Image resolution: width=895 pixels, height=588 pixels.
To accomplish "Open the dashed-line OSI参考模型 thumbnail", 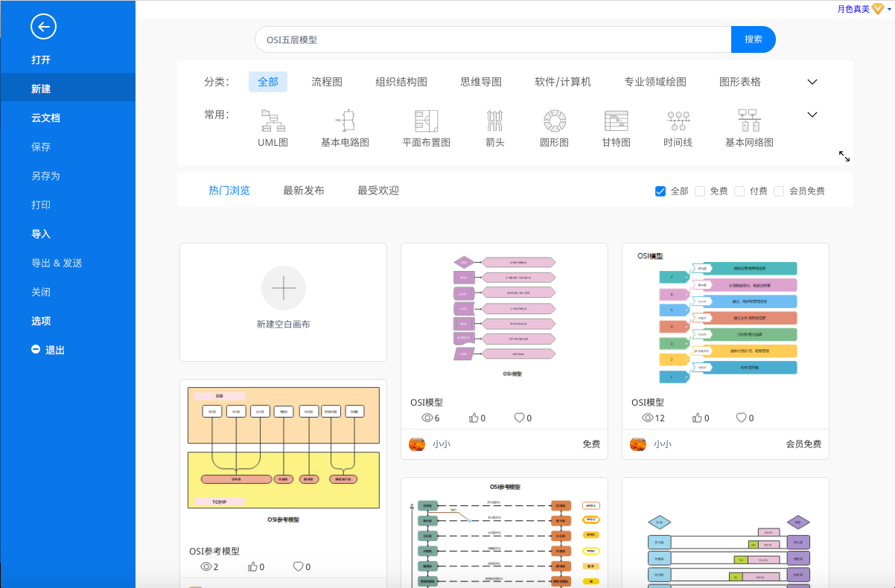I will pyautogui.click(x=504, y=533).
